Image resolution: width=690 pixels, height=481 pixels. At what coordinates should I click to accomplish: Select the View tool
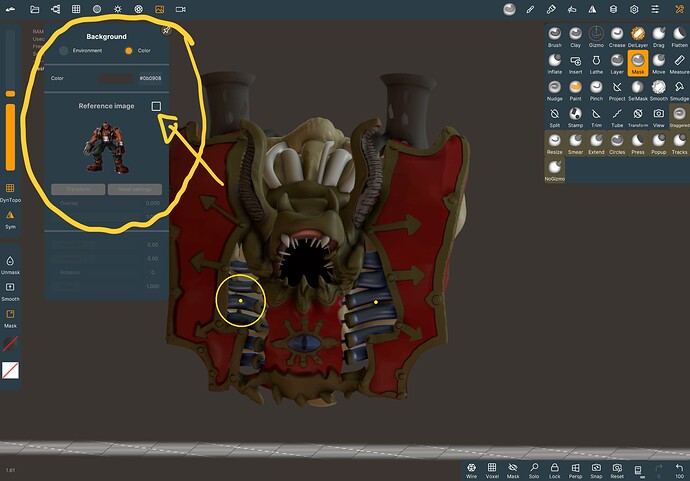[658, 117]
